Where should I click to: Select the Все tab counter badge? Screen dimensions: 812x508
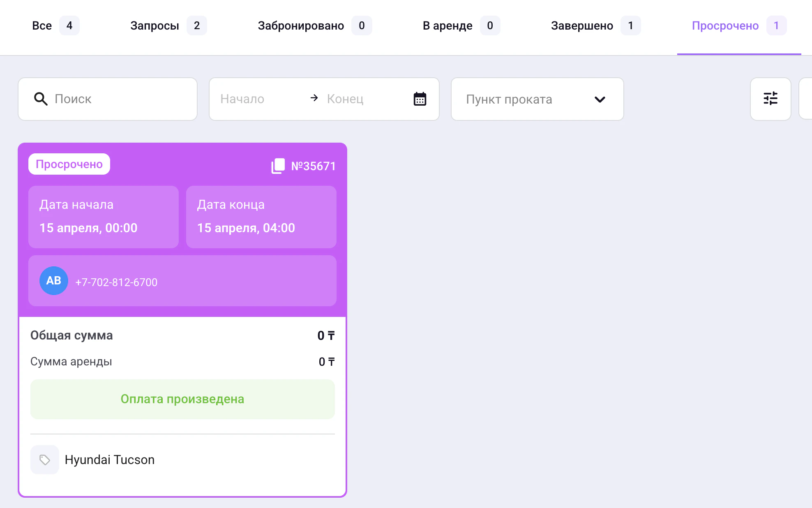[69, 25]
